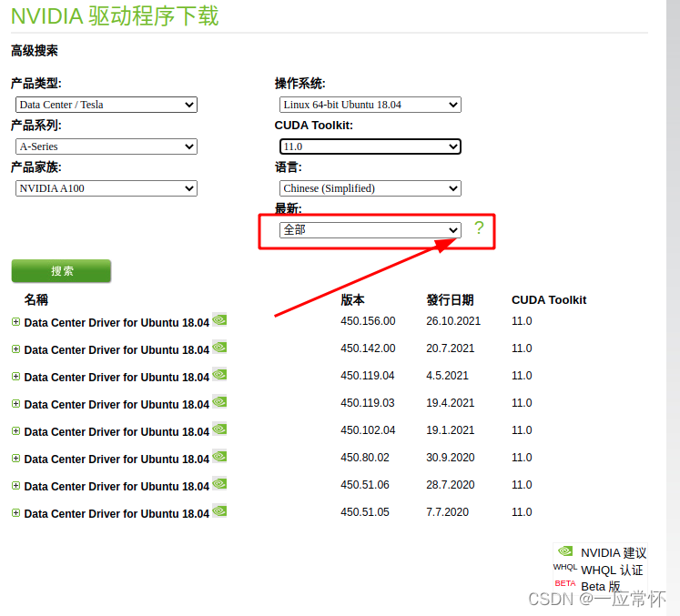Screen dimensions: 680x616
Task: Click the 名稱 column header
Action: point(36,299)
